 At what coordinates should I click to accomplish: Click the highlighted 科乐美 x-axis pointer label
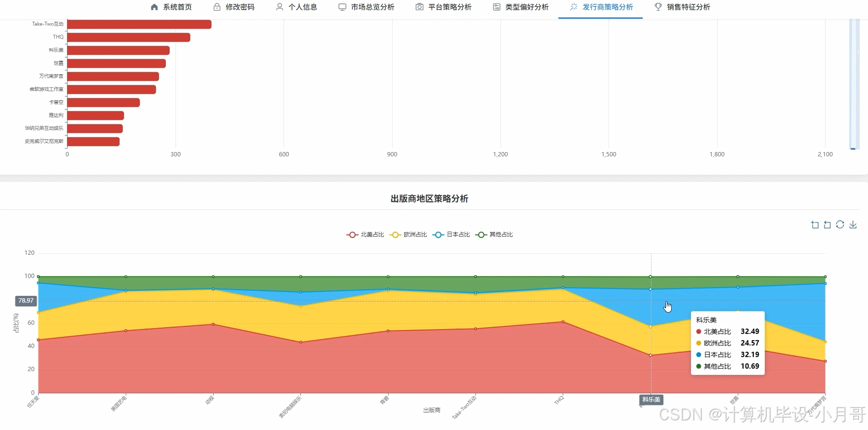coord(651,400)
